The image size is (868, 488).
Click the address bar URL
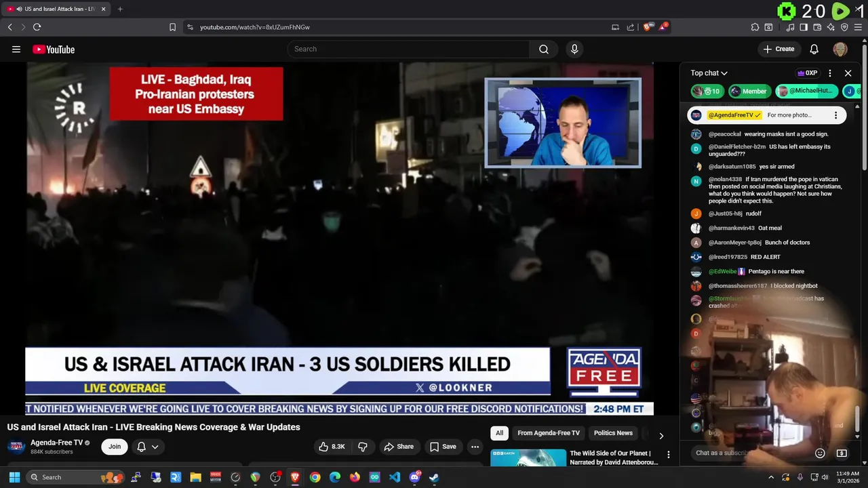[255, 27]
